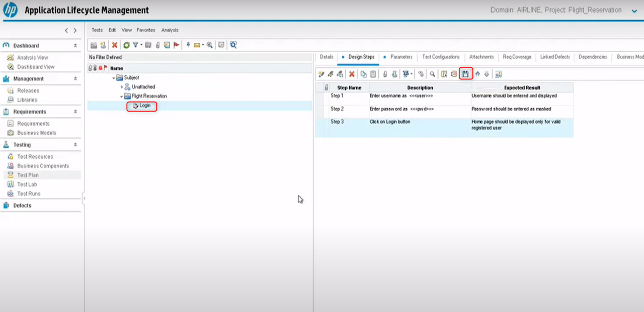This screenshot has height=312, width=644.
Task: Click the paperclip attachments icon in steps toolbar
Action: (x=385, y=74)
